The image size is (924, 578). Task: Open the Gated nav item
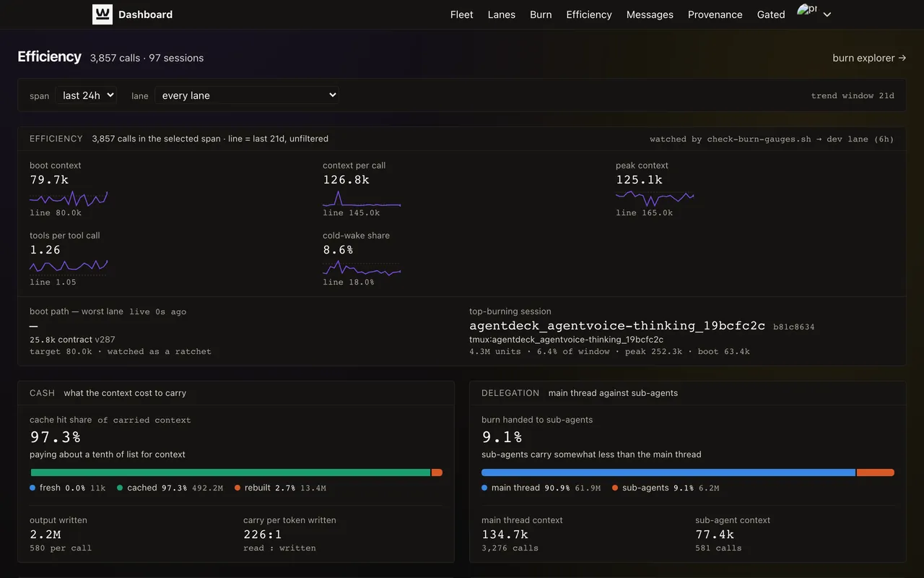click(x=771, y=14)
